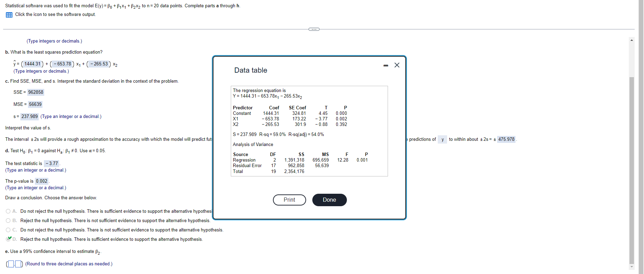The height and width of the screenshot is (274, 644).
Task: Click the Constant coefficient 1444.31 in table
Action: 271,113
